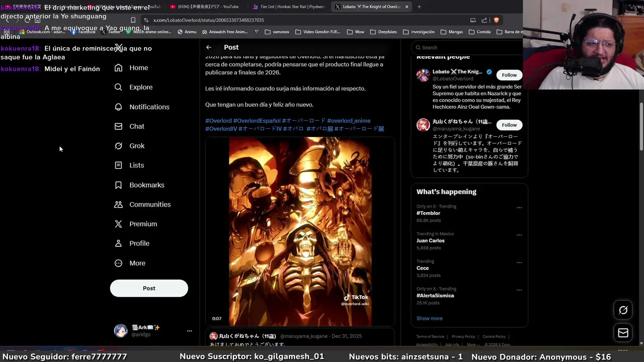This screenshot has width=644, height=362.
Task: Click the #OverlordEspañol hashtag
Action: (257, 121)
